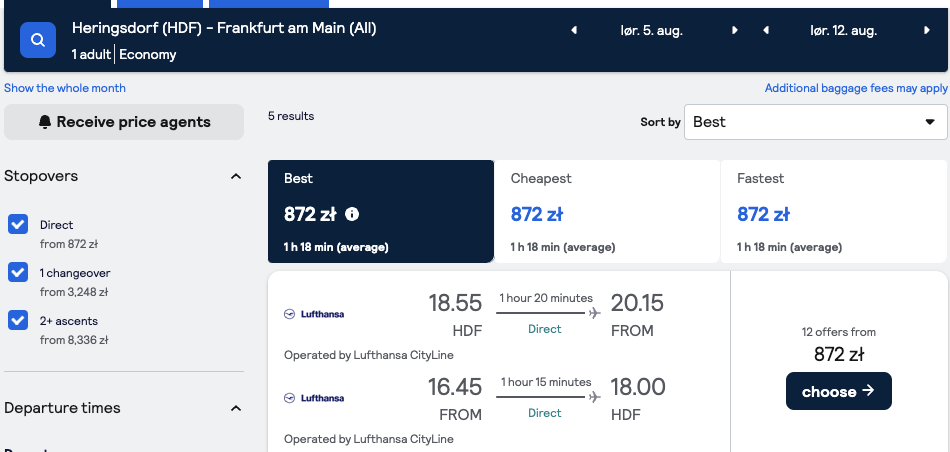This screenshot has height=452, width=950.
Task: Collapse the Departure times section
Action: (x=236, y=408)
